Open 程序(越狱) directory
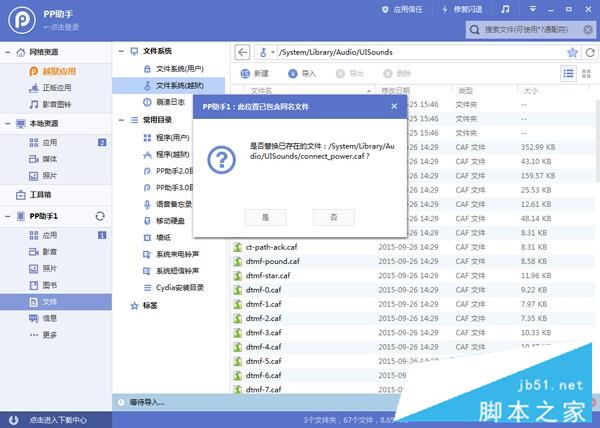This screenshot has width=600, height=428. [x=167, y=155]
